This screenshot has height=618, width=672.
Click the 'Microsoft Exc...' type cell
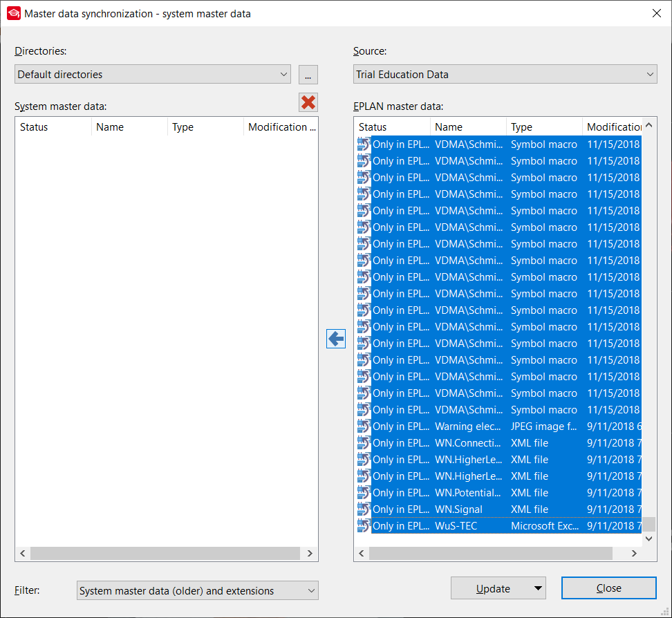(x=544, y=526)
